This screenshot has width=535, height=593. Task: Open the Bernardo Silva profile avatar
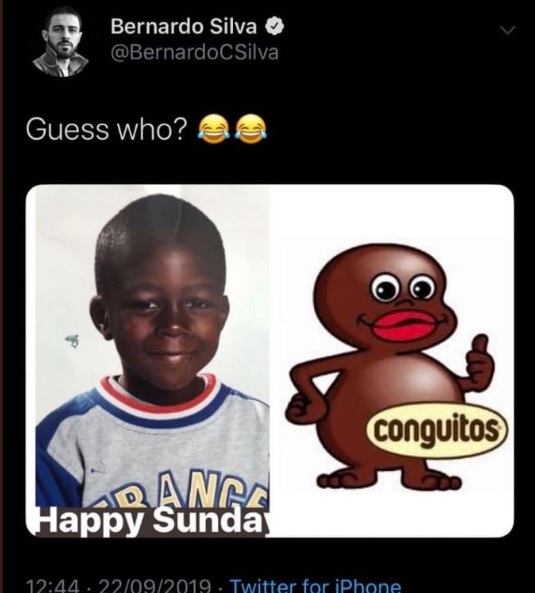click(60, 42)
